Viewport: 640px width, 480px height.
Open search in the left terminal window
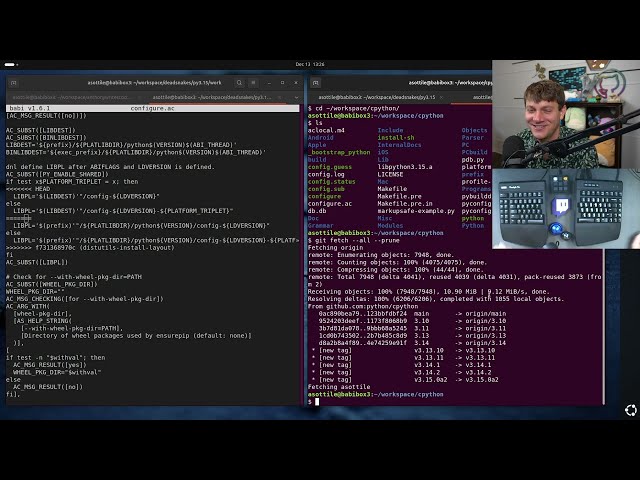pos(239,82)
